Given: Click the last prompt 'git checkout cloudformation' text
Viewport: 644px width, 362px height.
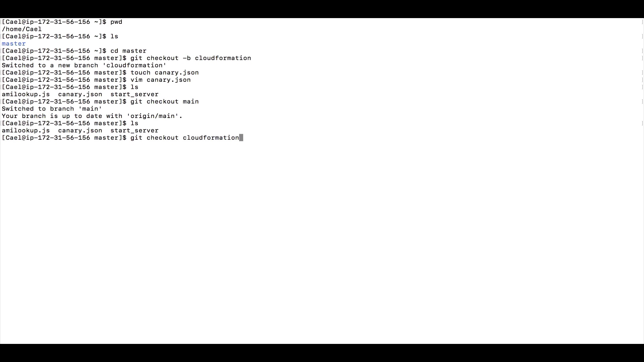Looking at the screenshot, I should pyautogui.click(x=185, y=138).
